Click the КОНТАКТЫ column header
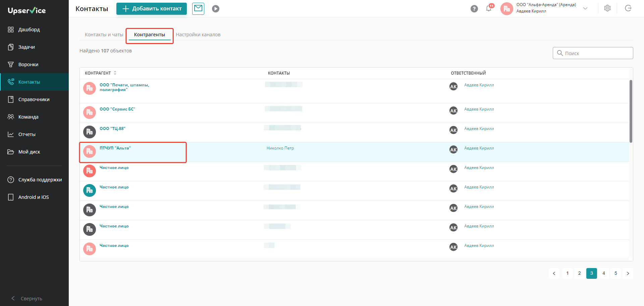This screenshot has height=306, width=644. point(279,73)
